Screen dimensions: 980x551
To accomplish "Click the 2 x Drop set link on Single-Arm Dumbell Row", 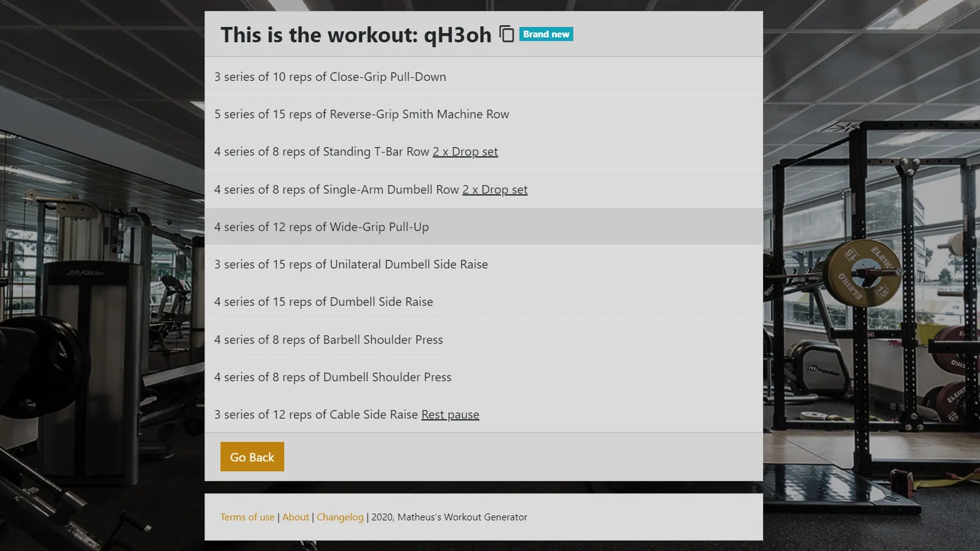I will point(495,189).
